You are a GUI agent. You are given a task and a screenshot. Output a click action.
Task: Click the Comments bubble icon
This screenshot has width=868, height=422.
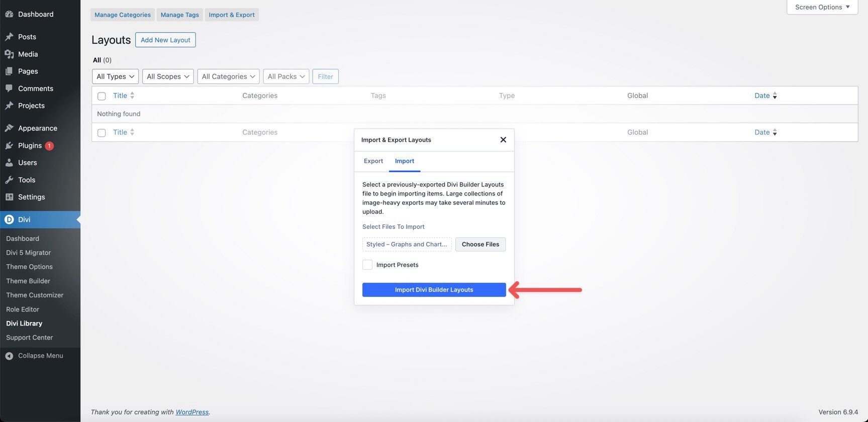9,88
